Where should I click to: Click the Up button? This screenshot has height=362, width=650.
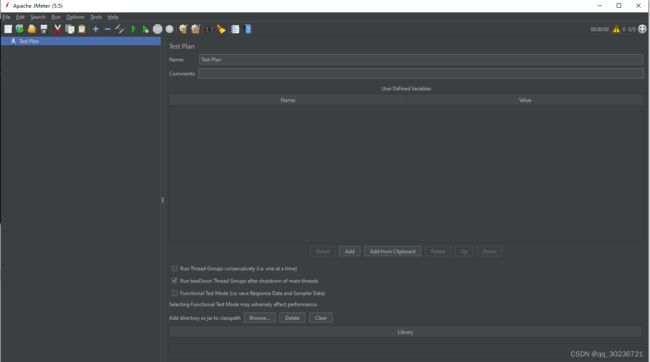[x=464, y=251]
